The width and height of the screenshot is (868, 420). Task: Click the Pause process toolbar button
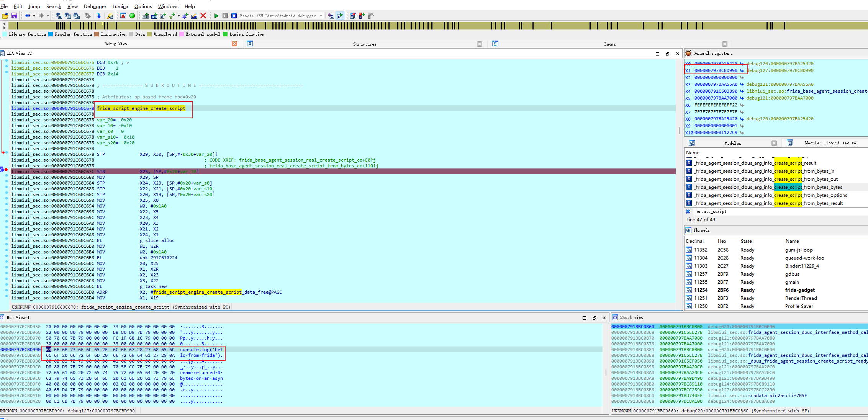pos(225,16)
